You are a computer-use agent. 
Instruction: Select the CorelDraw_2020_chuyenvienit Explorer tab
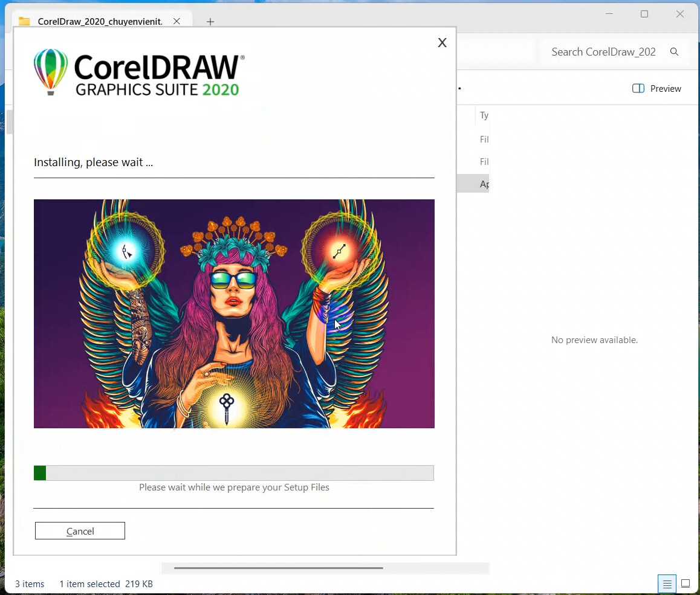100,21
